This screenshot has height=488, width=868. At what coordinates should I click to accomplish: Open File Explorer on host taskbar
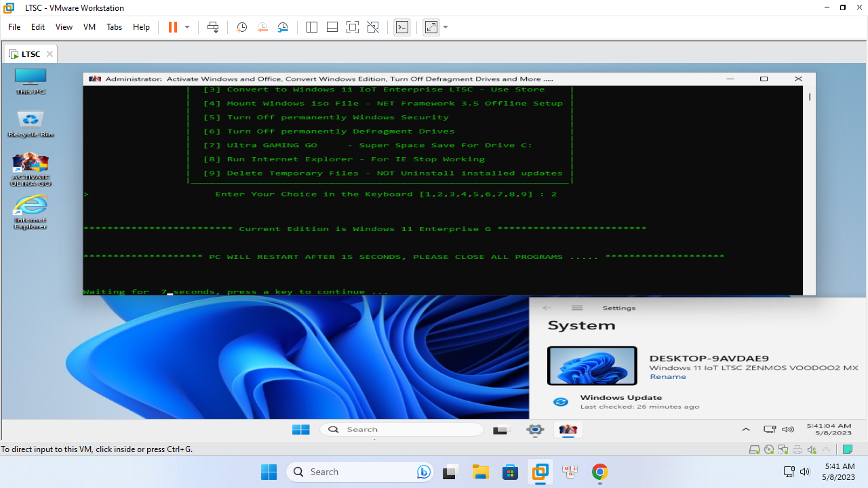[x=480, y=472]
